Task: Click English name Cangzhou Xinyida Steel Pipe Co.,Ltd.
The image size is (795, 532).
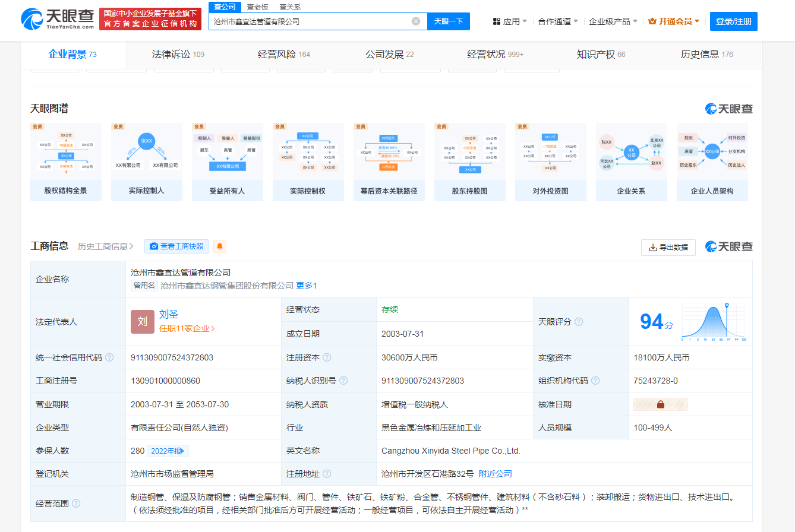Action: click(x=451, y=451)
